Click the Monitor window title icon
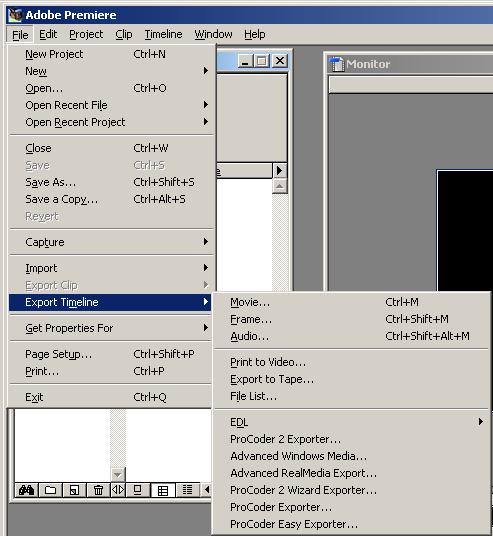 336,64
